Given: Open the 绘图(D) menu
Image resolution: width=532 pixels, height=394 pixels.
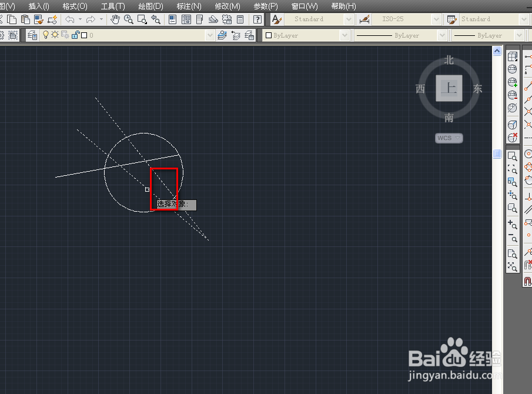Looking at the screenshot, I should pyautogui.click(x=151, y=6).
